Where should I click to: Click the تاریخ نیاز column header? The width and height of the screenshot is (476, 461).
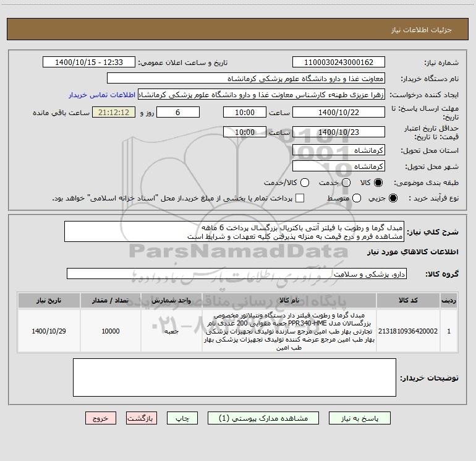click(49, 301)
